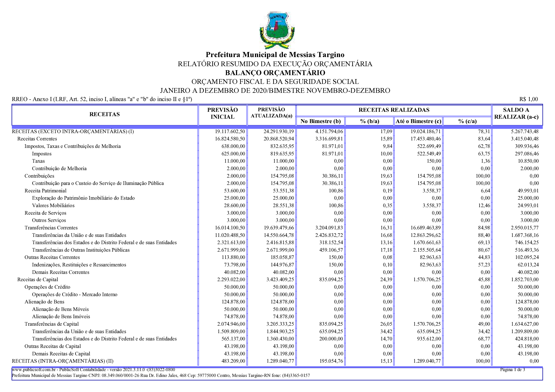Viewport: 555px width, 392px height.
Task: Click the municipal coat of arms logo
Action: pyautogui.click(x=277, y=30)
